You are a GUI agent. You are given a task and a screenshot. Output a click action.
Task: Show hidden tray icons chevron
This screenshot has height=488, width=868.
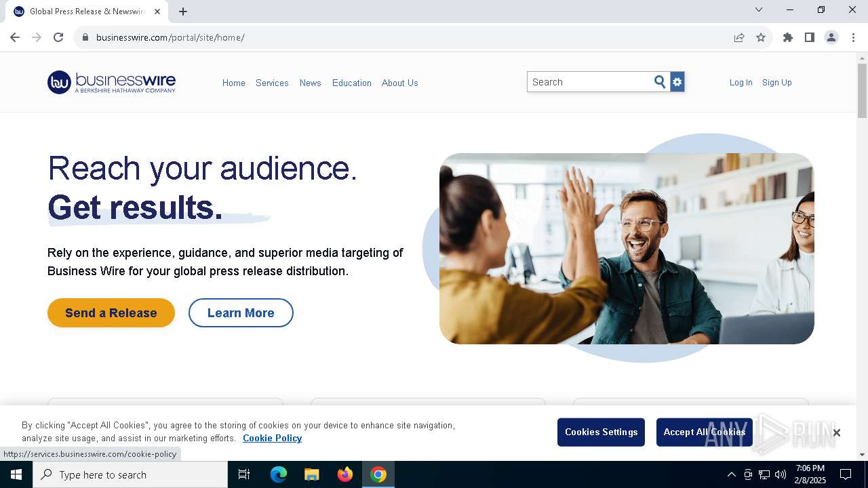click(731, 474)
